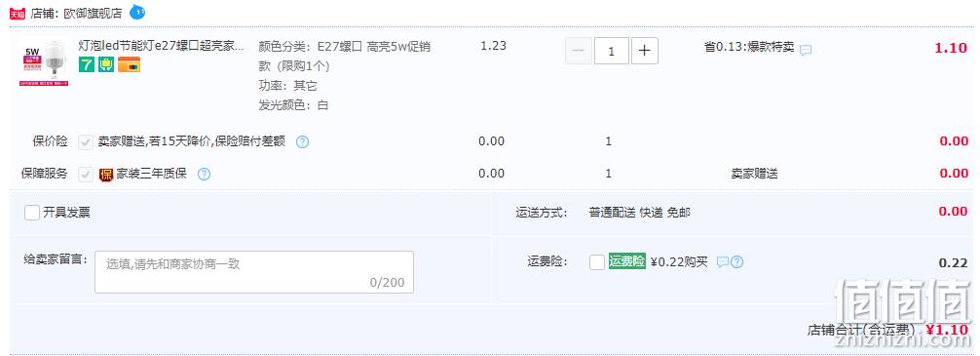Click the speech bubble icon beside 爆款特卖
The height and width of the screenshot is (356, 980).
click(806, 50)
